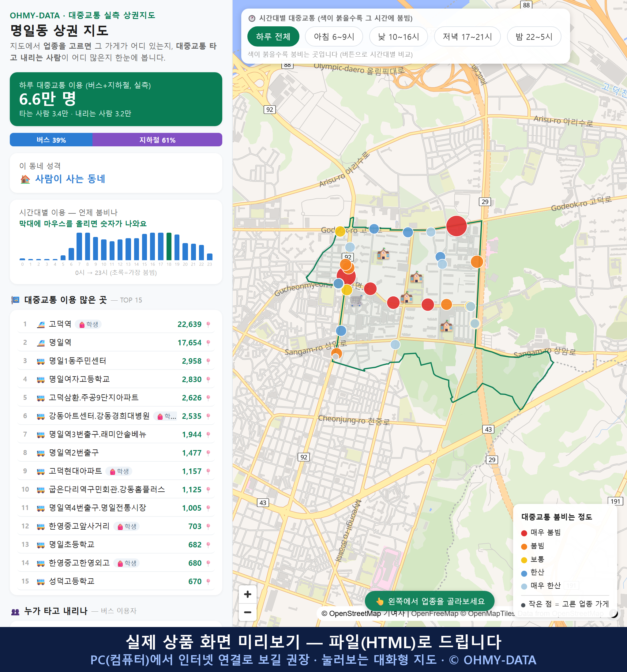Viewport: 627px width, 672px height.
Task: Click the ridership value 1,125
Action: click(192, 490)
